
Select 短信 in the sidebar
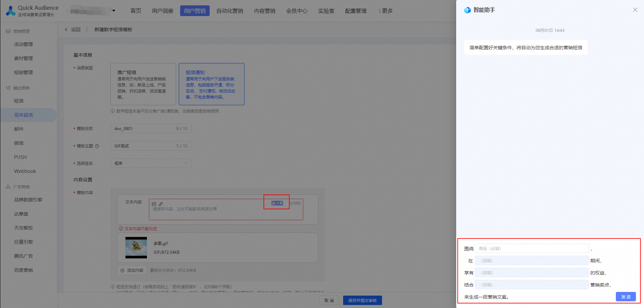[x=19, y=101]
